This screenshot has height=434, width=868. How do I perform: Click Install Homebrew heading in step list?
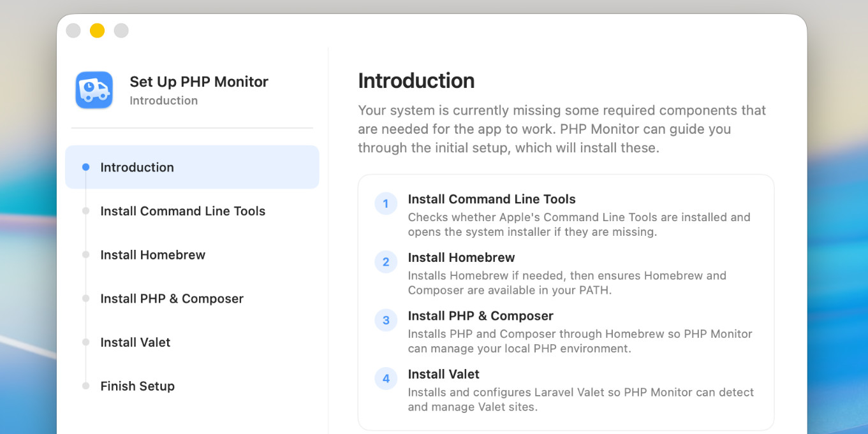pyautogui.click(x=461, y=257)
